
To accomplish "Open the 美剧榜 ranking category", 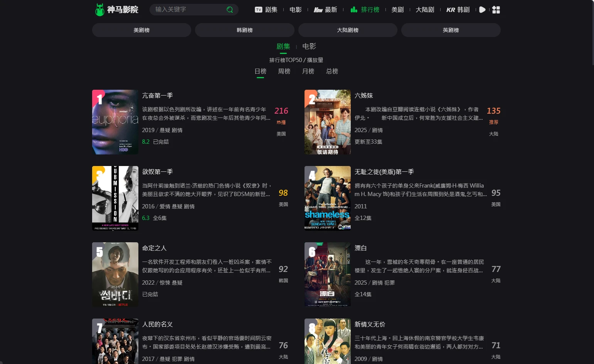I will (141, 30).
